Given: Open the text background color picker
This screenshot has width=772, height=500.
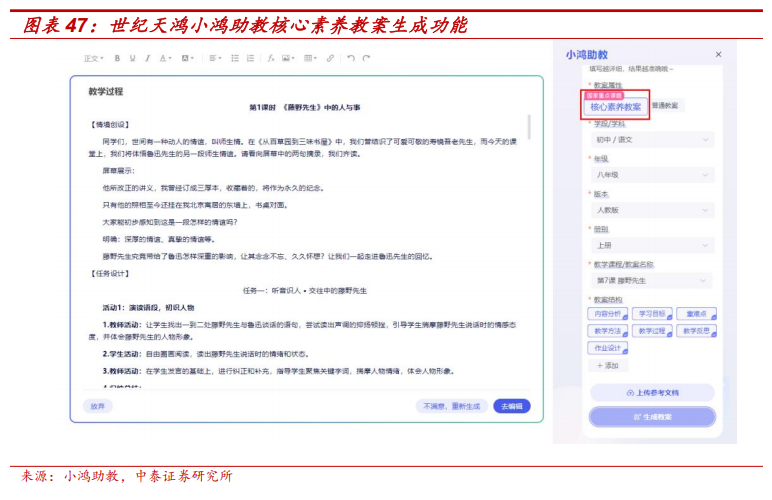Looking at the screenshot, I should pos(188,58).
